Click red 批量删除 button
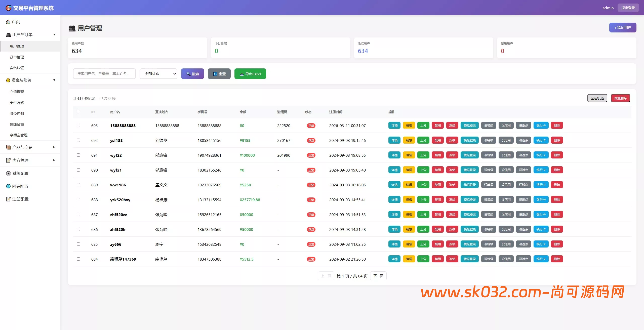This screenshot has width=644, height=330. pyautogui.click(x=620, y=98)
